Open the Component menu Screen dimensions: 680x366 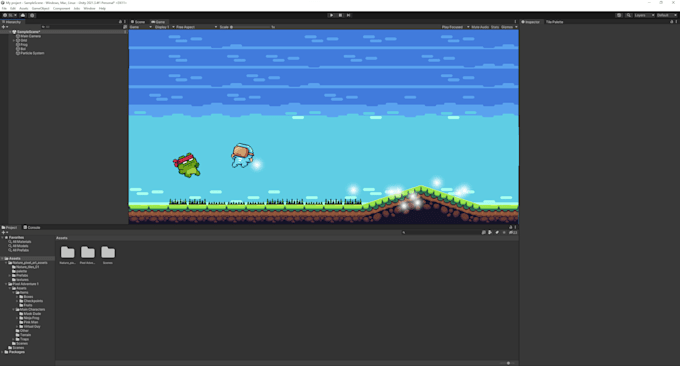pos(62,8)
